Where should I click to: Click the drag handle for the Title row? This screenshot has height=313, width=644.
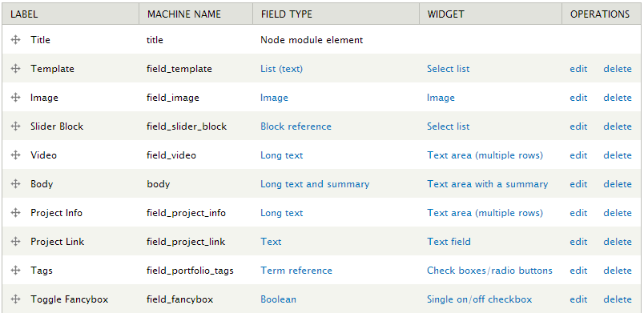coord(15,40)
